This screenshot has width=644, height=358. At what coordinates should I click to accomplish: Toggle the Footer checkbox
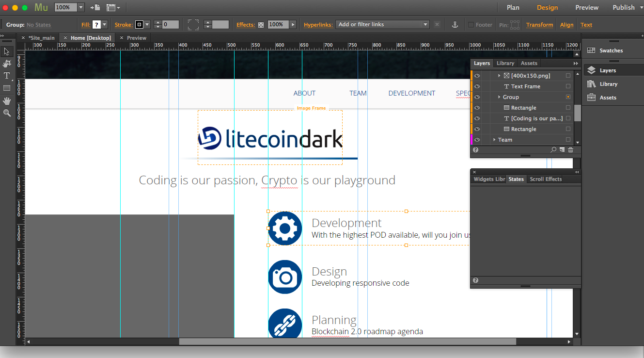pyautogui.click(x=471, y=25)
